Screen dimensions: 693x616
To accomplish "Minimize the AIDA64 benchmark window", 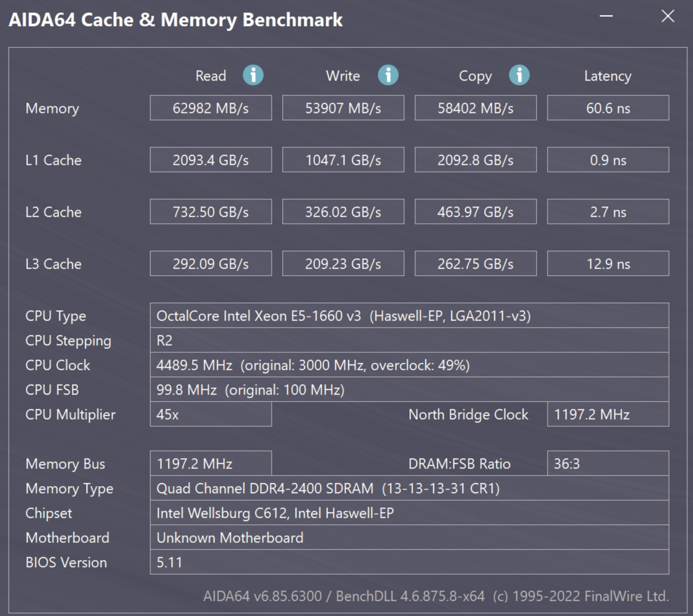I will pyautogui.click(x=606, y=16).
